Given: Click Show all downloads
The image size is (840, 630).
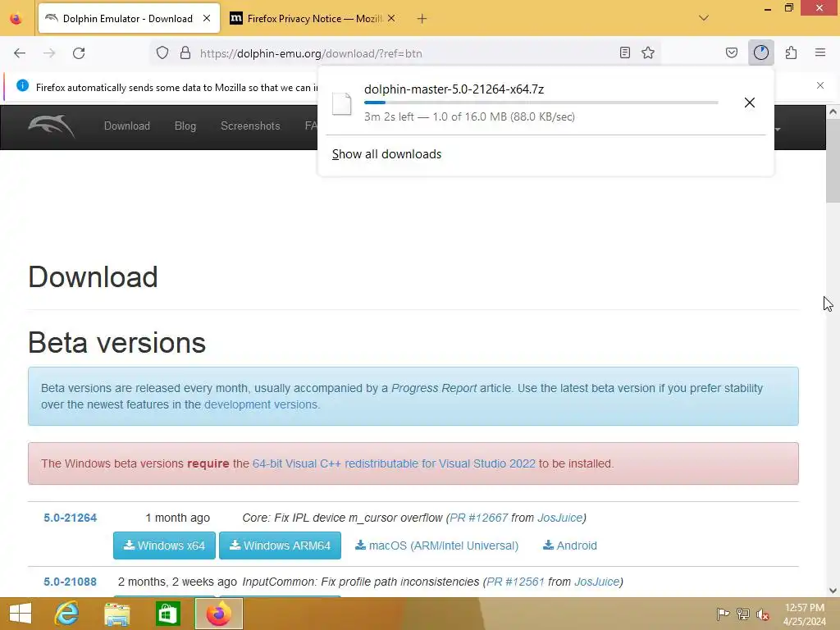Looking at the screenshot, I should [387, 154].
